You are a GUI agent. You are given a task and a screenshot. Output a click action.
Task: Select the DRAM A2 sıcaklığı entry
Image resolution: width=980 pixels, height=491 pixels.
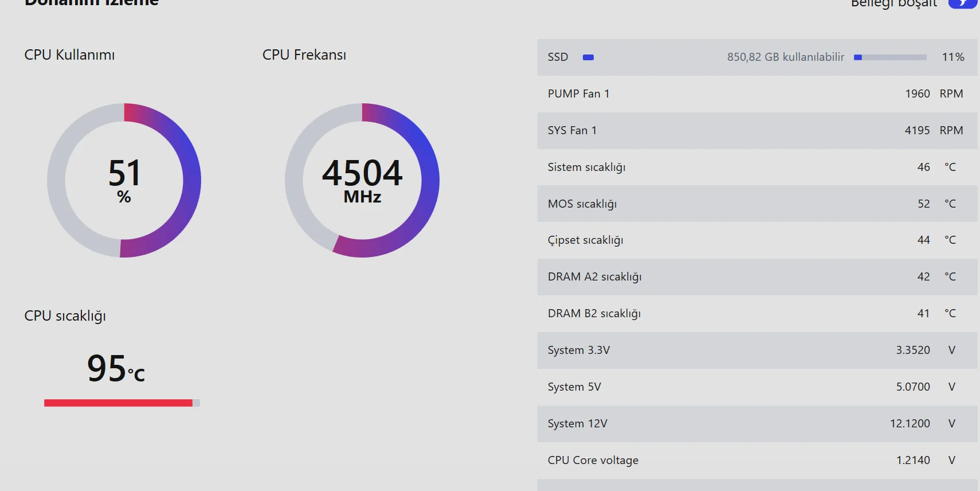[756, 277]
